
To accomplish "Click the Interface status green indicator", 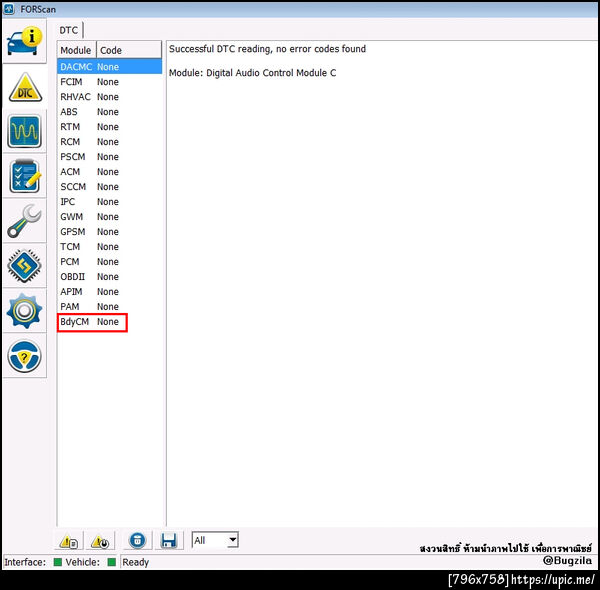I will [x=58, y=562].
